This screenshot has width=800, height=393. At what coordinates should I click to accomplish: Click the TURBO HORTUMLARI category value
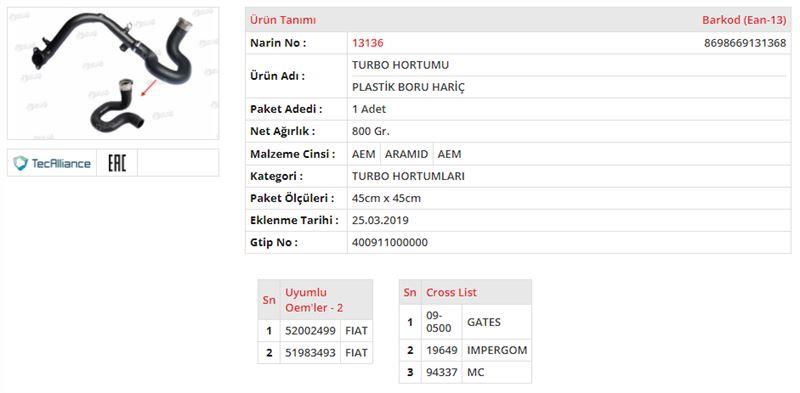(408, 176)
